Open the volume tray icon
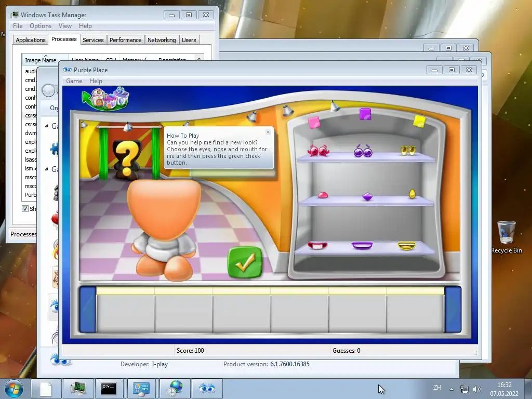Image resolution: width=532 pixels, height=399 pixels. (477, 389)
